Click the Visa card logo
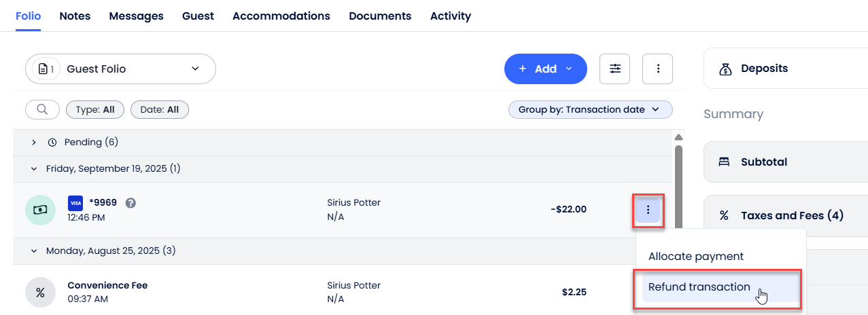This screenshot has width=868, height=315. pyautogui.click(x=75, y=203)
